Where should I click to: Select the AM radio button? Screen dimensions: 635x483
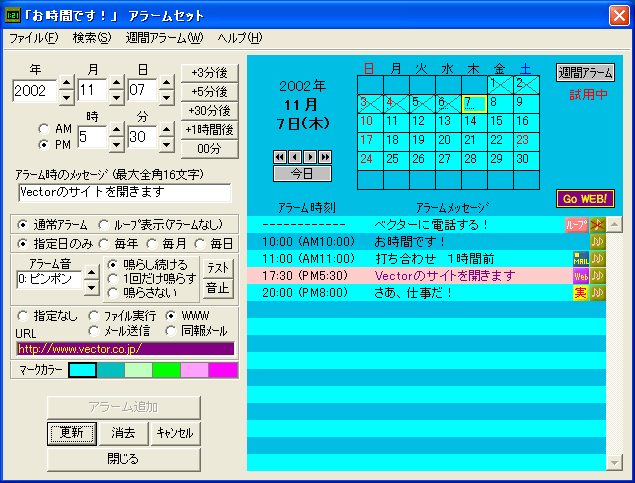pyautogui.click(x=43, y=129)
